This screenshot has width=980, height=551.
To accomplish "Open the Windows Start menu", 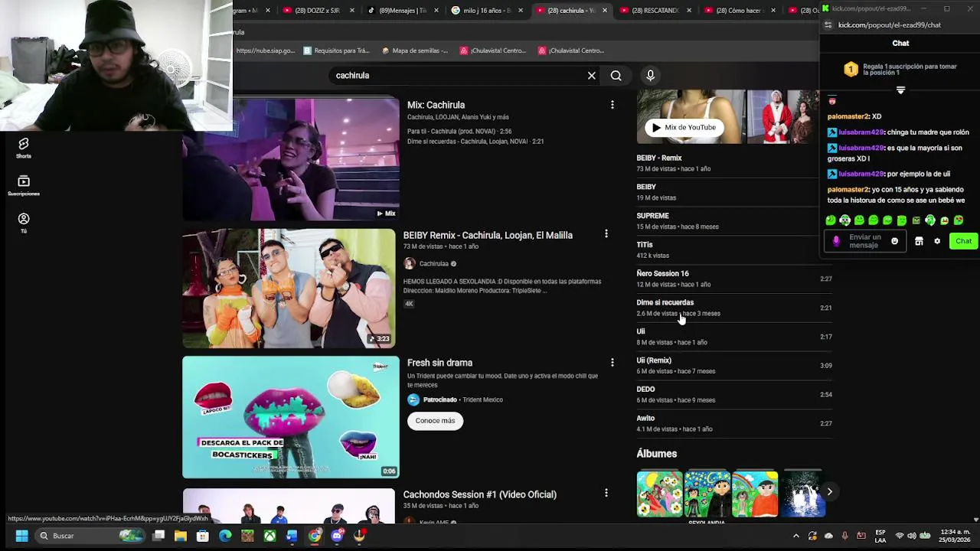I will 21,536.
